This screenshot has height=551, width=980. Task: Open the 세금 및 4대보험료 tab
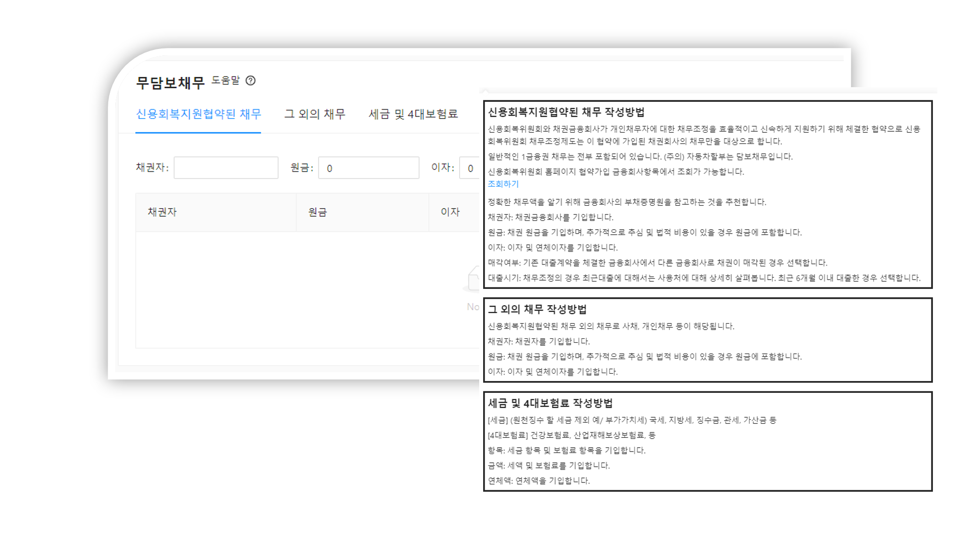click(413, 114)
